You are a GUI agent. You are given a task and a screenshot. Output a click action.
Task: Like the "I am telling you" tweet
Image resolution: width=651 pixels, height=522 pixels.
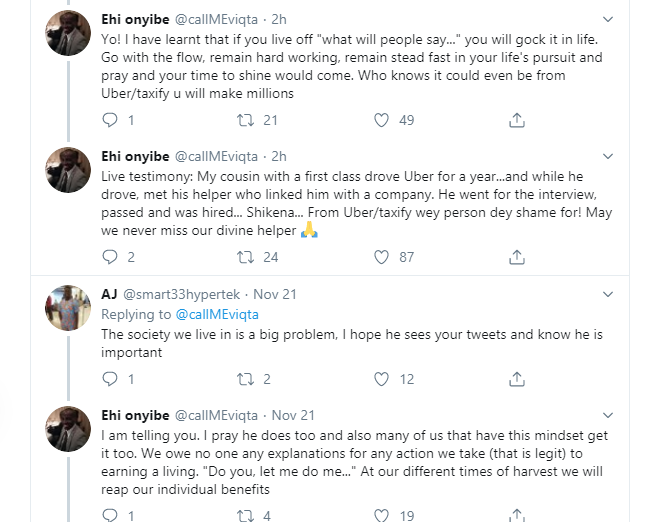(x=380, y=516)
